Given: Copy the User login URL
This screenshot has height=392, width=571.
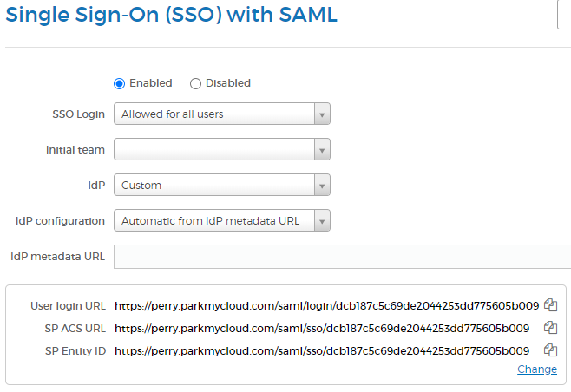Looking at the screenshot, I should pyautogui.click(x=549, y=305).
